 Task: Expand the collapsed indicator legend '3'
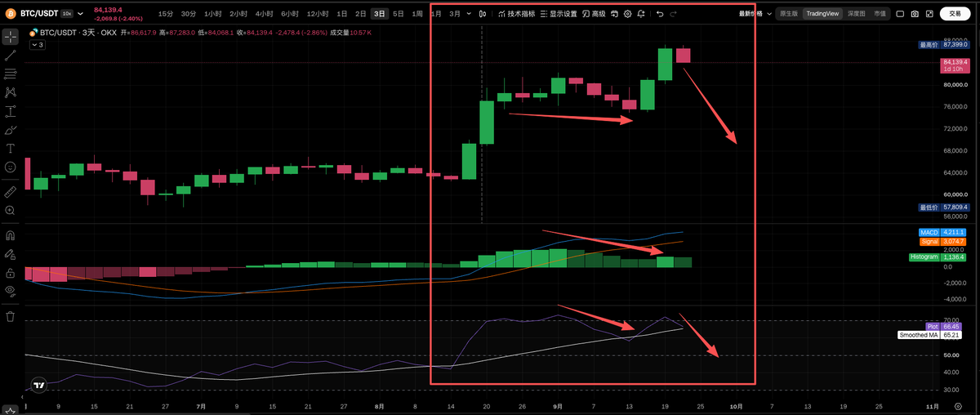coord(38,45)
